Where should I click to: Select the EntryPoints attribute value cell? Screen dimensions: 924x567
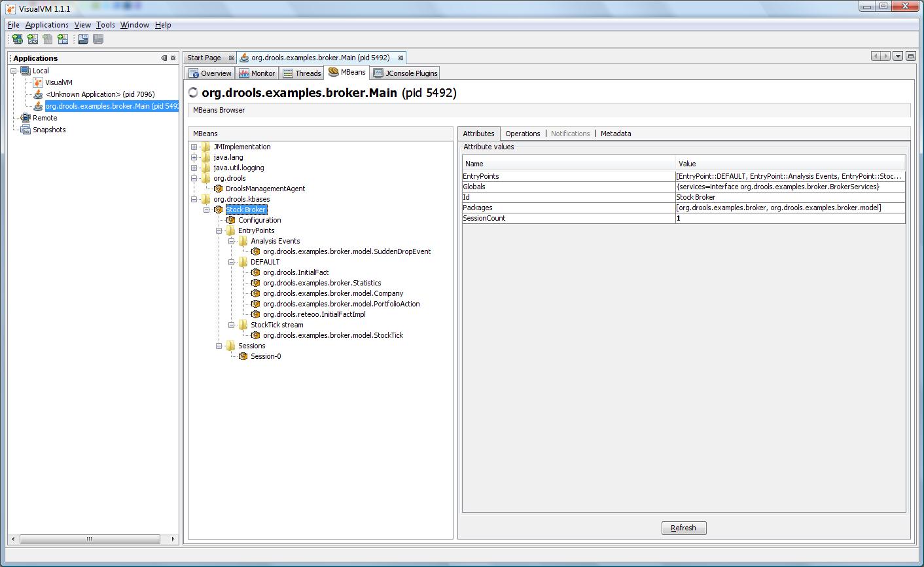click(x=791, y=176)
